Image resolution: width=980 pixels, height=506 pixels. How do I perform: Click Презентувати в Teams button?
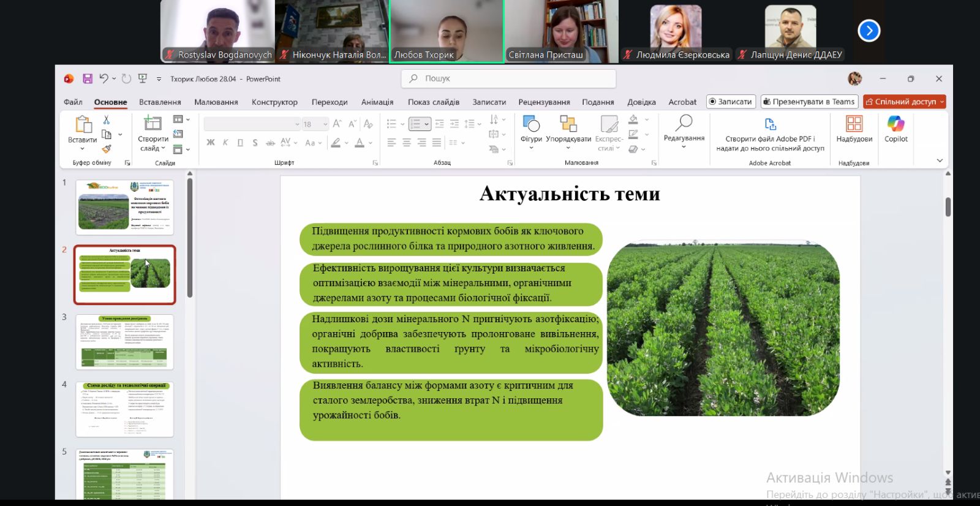tap(809, 102)
